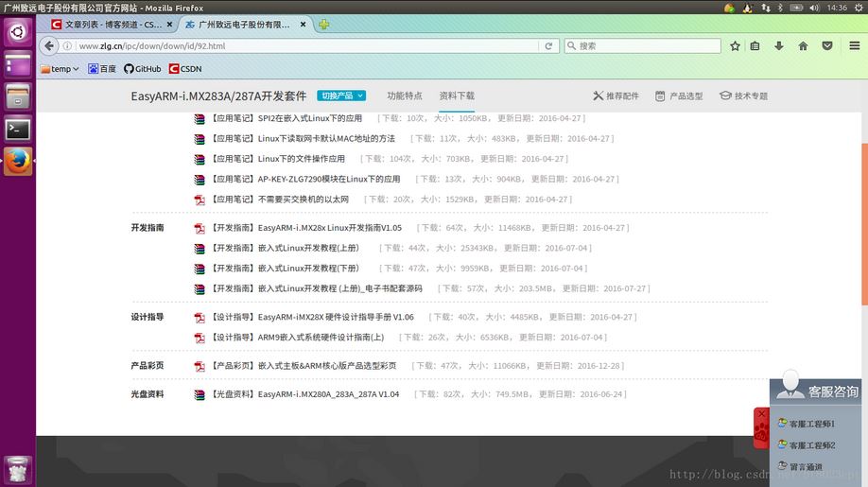Download Linux下的文件操作应用 note
This screenshot has height=487, width=868.
tap(278, 159)
